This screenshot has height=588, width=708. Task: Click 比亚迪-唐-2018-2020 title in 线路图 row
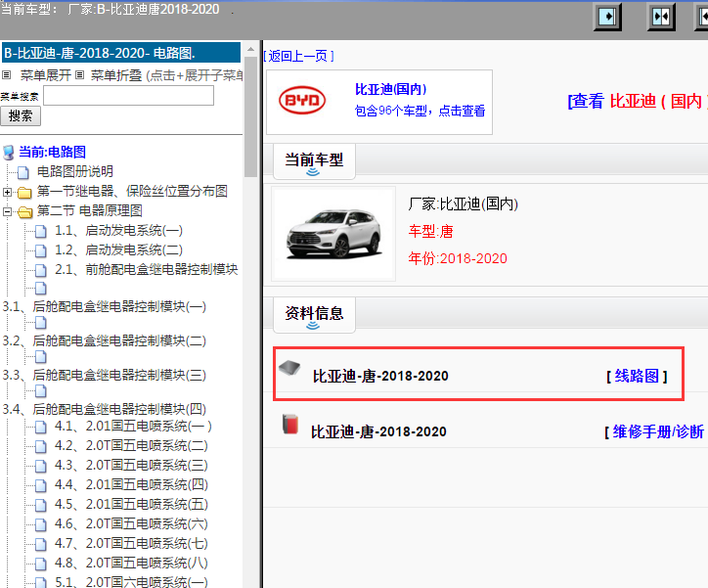(380, 376)
